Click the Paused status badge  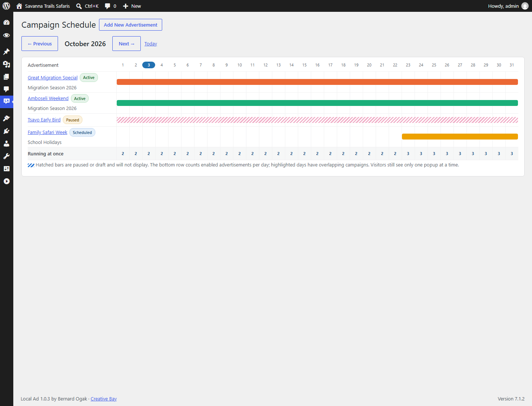72,120
